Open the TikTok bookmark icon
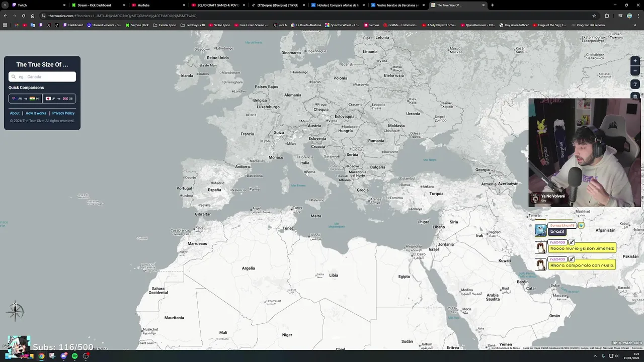 tap(57, 25)
